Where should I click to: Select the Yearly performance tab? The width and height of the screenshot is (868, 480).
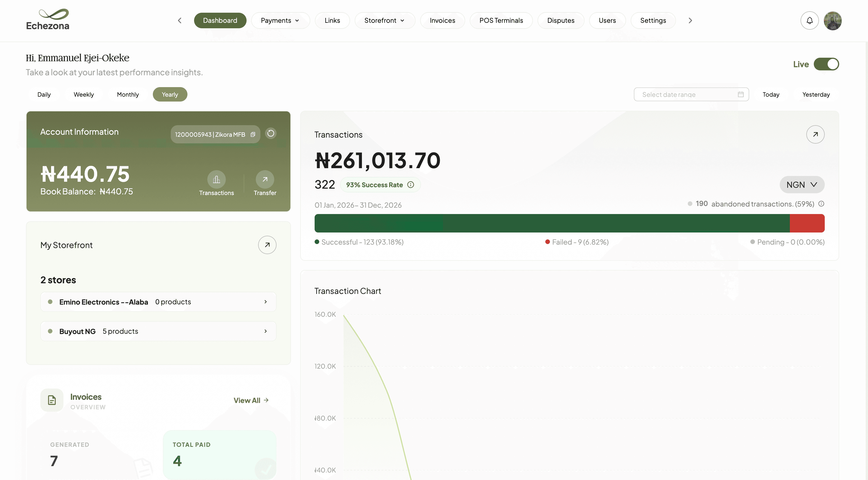170,94
